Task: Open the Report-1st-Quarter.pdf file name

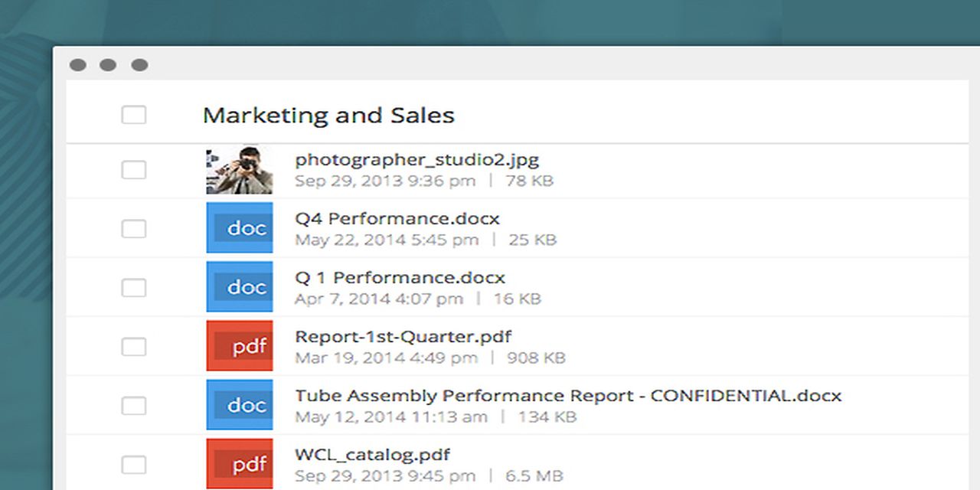Action: pyautogui.click(x=403, y=337)
